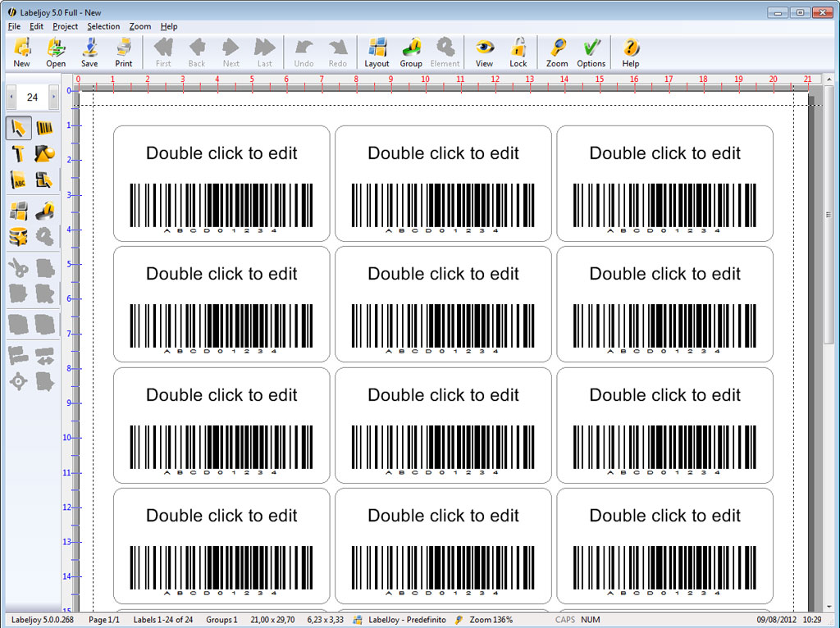Click the 'Labeljoy 5.0.0.268' status text

(43, 620)
